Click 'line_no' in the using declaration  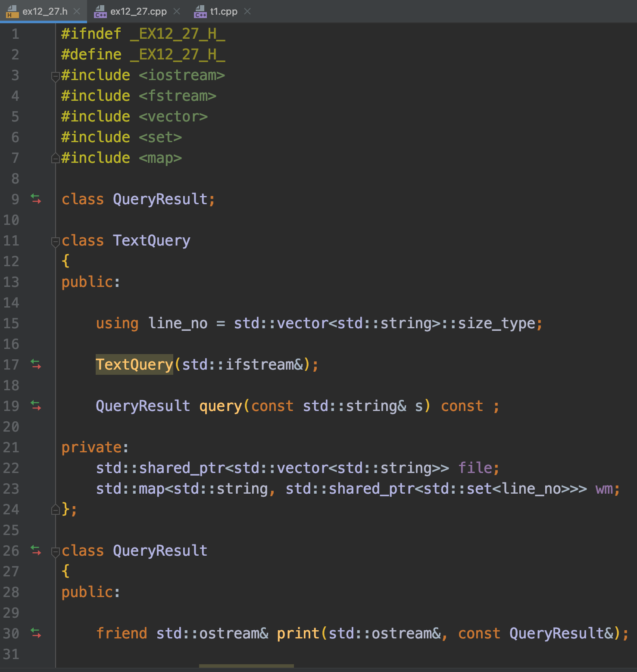click(178, 324)
